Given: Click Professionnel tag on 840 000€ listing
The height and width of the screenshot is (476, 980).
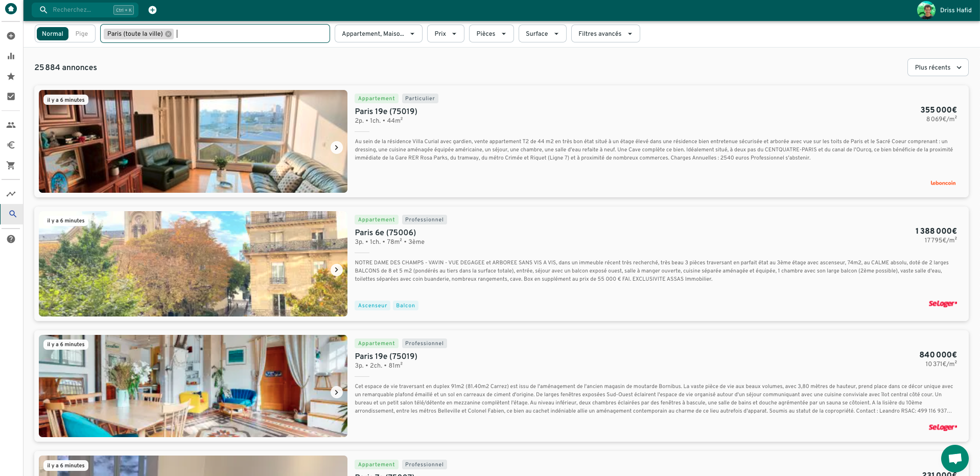Looking at the screenshot, I should [x=424, y=344].
